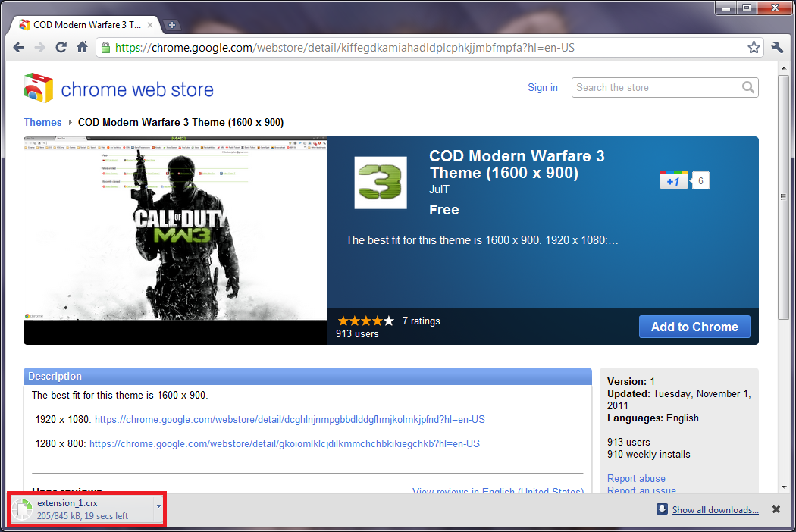
Task: Click the author name JulT
Action: [x=439, y=189]
